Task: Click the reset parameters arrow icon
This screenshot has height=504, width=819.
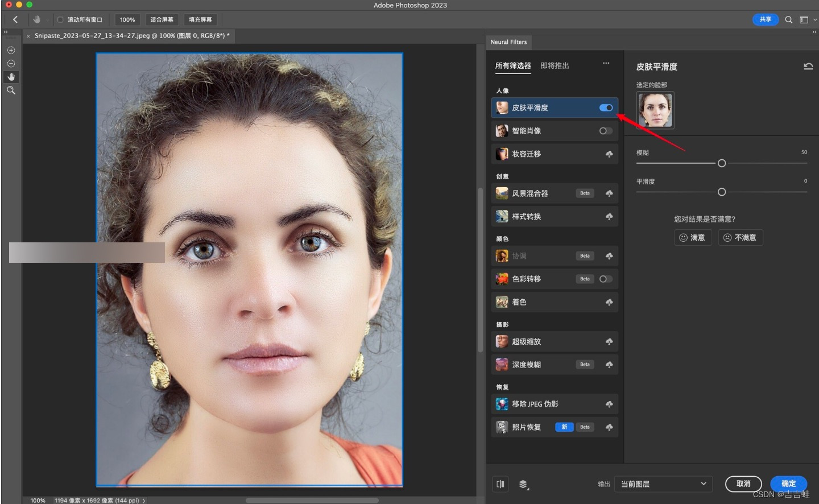Action: 808,67
